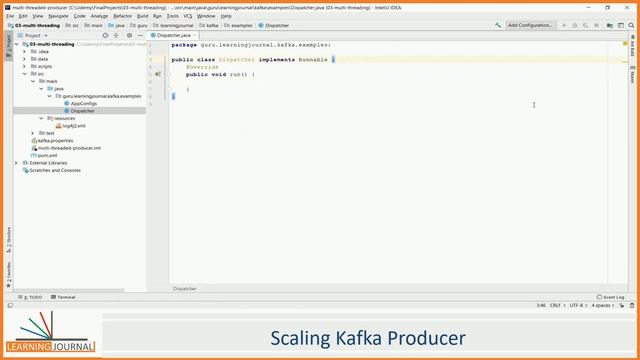Open the Project tool window sidebar button
Viewport: 640px width, 360px height.
coord(8,46)
